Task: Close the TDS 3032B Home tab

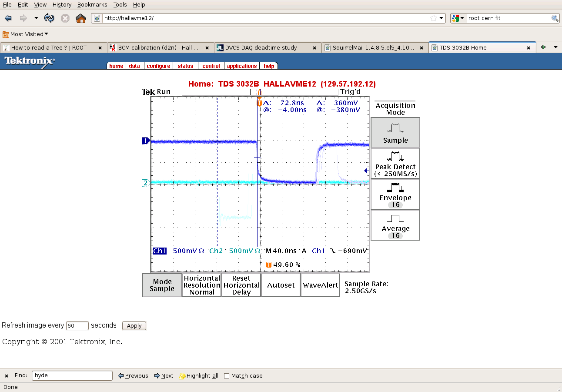Action: (529, 48)
